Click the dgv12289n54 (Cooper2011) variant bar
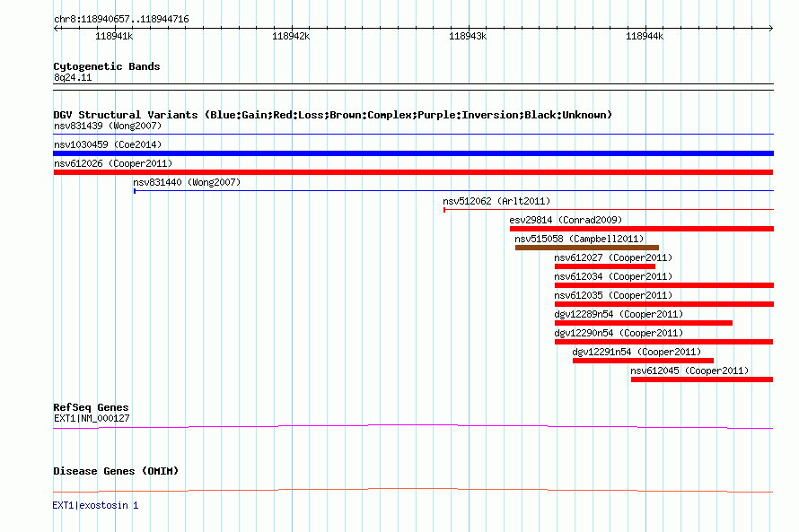The image size is (799, 532). tap(643, 323)
